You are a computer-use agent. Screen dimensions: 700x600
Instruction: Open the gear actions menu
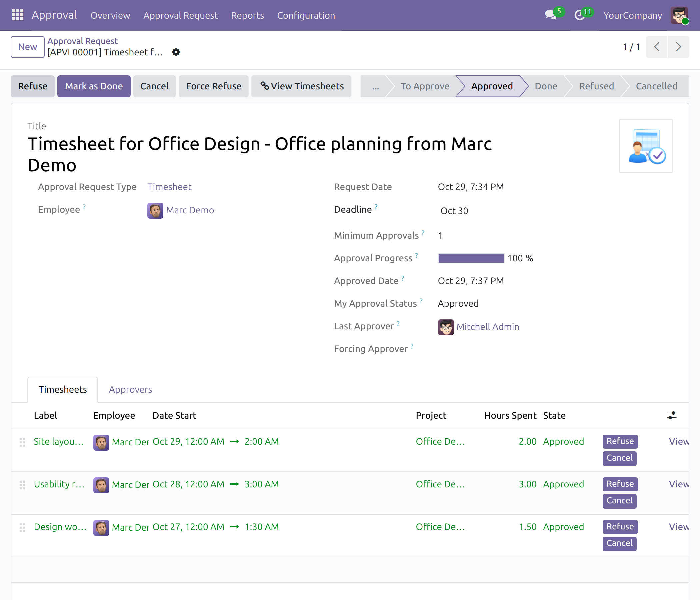point(176,52)
